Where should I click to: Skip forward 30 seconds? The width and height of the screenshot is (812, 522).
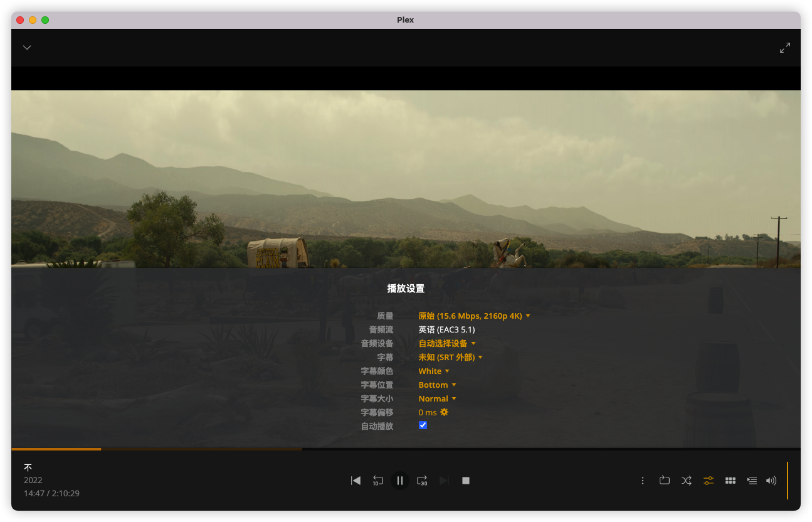click(x=422, y=481)
